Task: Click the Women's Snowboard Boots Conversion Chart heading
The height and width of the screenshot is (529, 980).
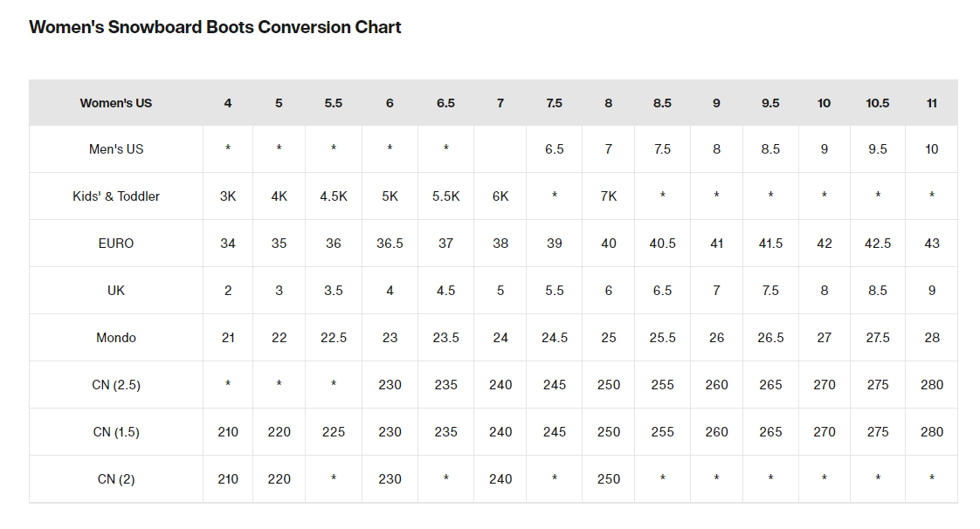Action: (x=215, y=27)
